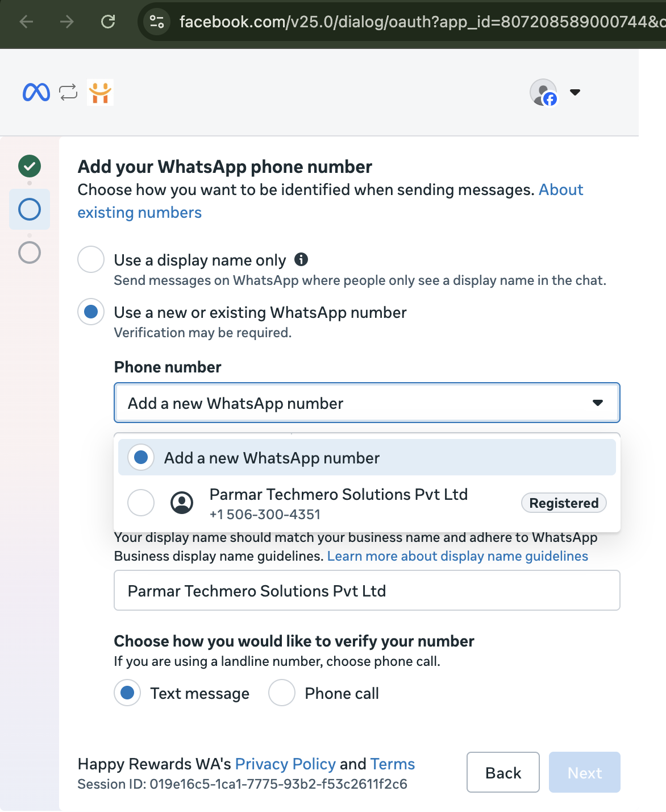Select Text message verification
The image size is (666, 812).
[x=127, y=693]
